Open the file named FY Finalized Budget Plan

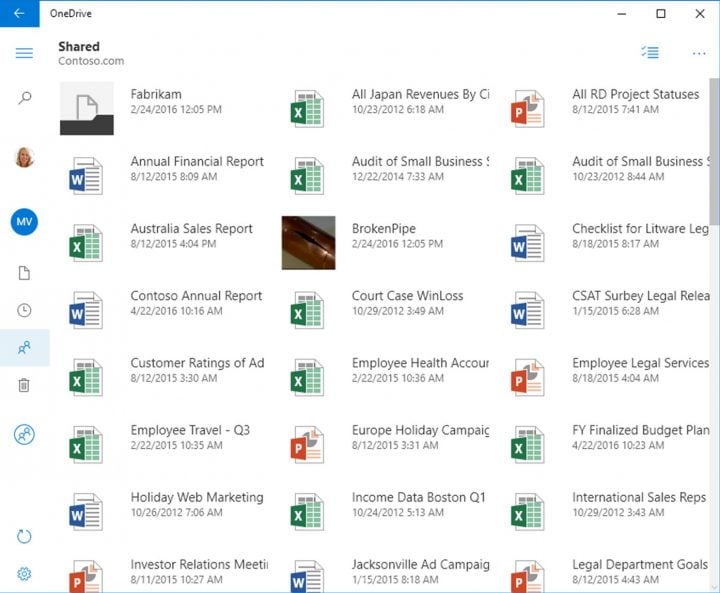[x=641, y=430]
